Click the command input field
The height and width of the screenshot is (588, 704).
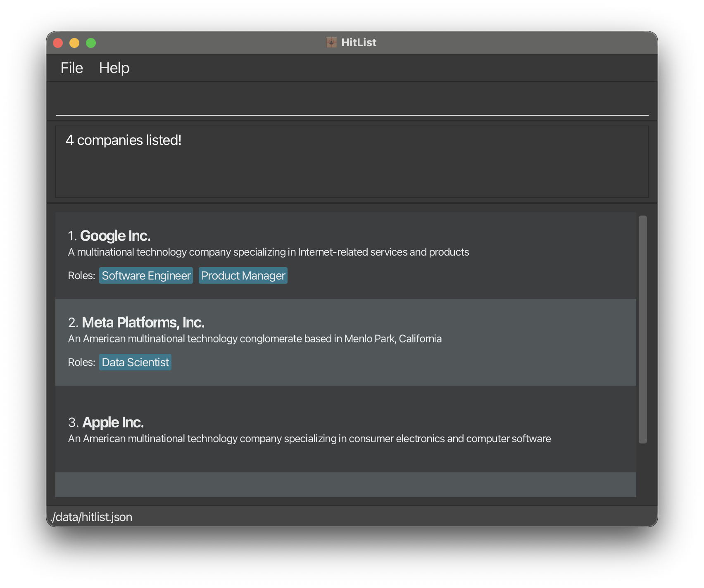coord(352,102)
